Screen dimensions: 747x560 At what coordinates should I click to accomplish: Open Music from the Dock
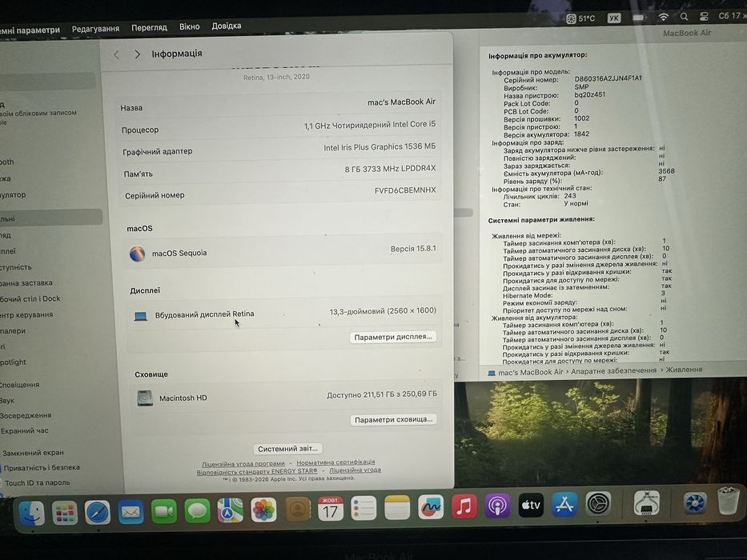(464, 506)
